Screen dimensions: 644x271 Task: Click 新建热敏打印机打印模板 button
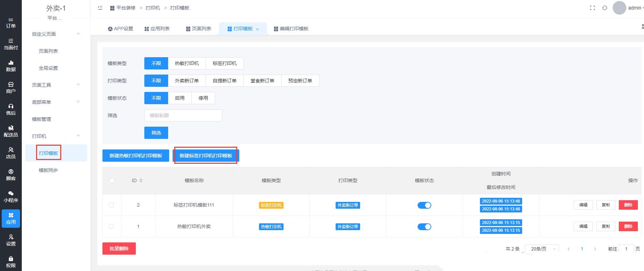pyautogui.click(x=136, y=156)
